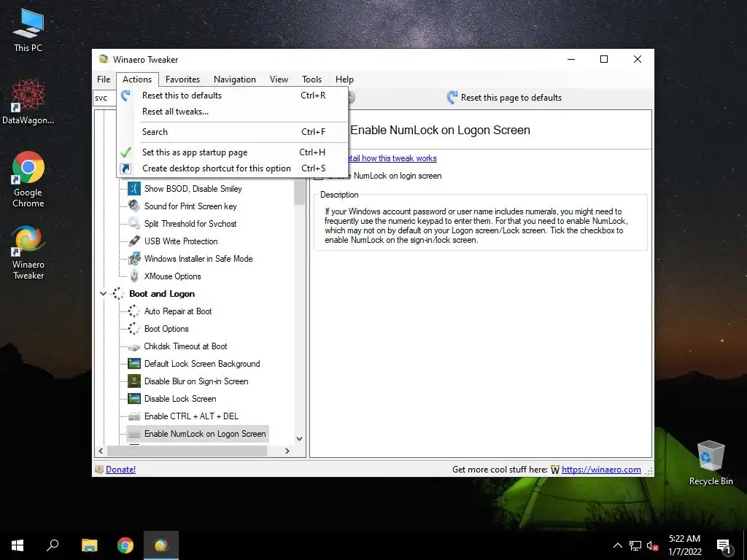Click the Auto Repair at Boot icon
Screen dimensions: 747x560
(x=134, y=311)
